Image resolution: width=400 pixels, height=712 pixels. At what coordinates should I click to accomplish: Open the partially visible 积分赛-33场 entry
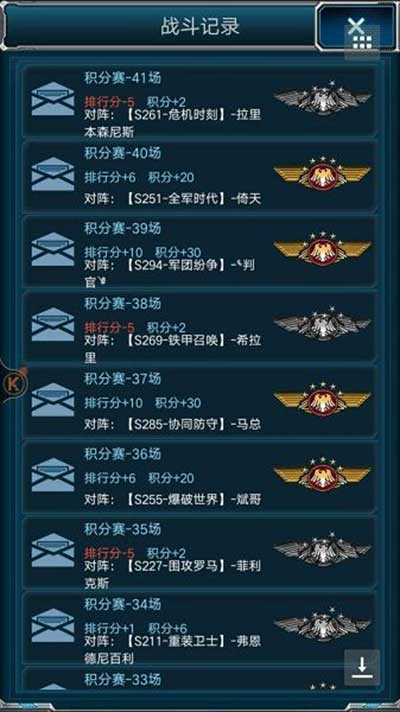coord(200,680)
